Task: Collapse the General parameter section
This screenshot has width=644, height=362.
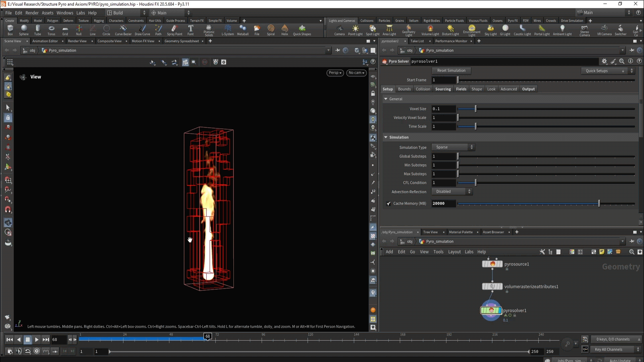Action: [386, 99]
